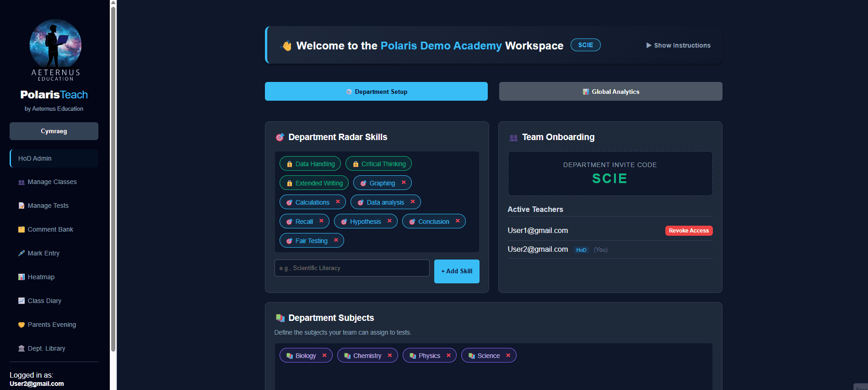Revoke Access for User1@gmail.com
Viewport: 868px width, 390px height.
(689, 231)
